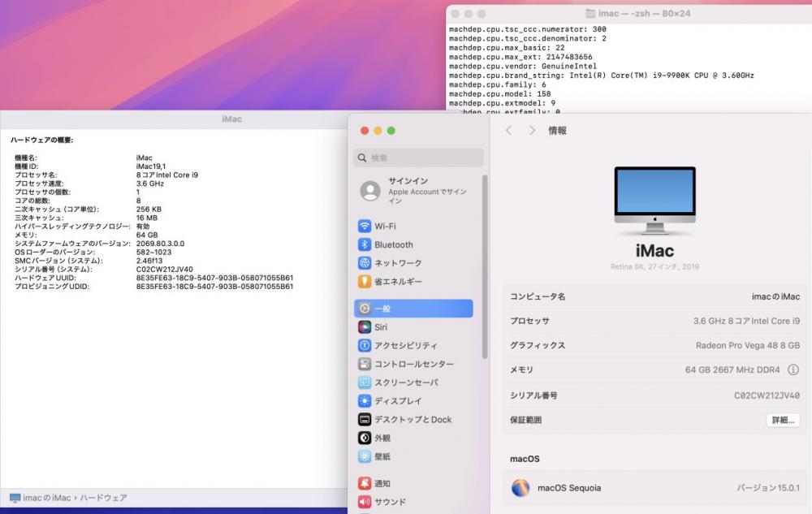Click OS loader version 582~1023
This screenshot has height=514, width=812.
coord(153,252)
